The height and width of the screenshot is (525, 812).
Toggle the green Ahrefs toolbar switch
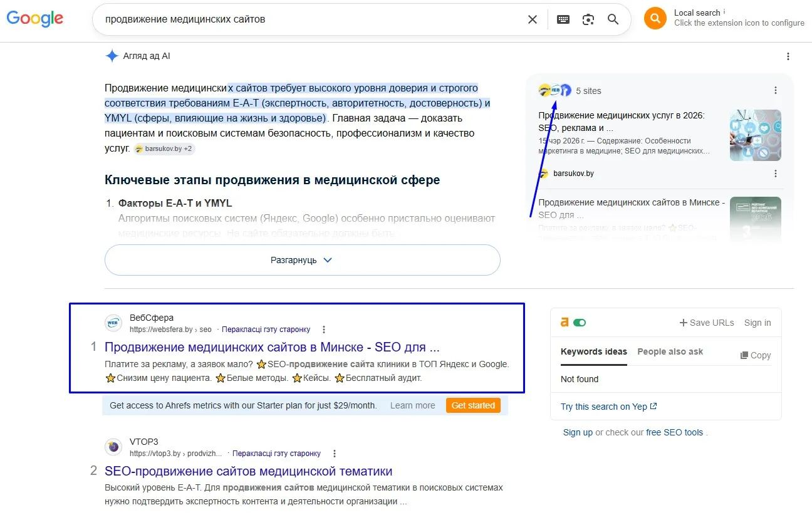(x=580, y=323)
